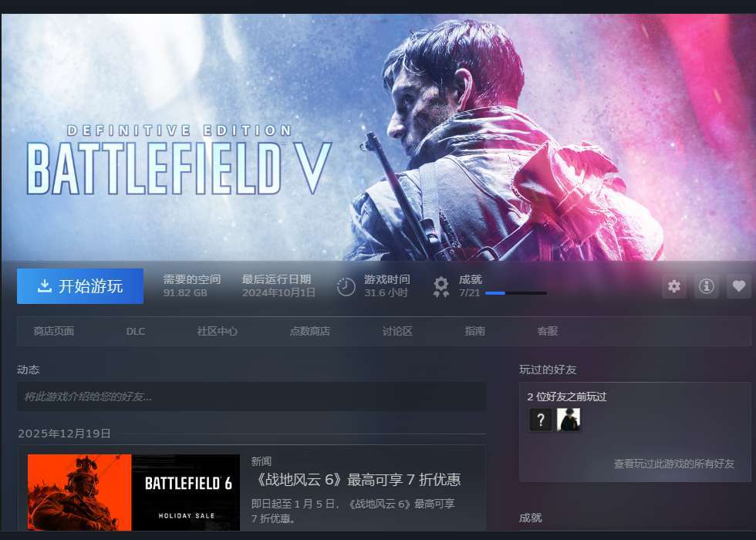Open the 点数商店 tab
This screenshot has height=540, width=756.
pos(309,331)
